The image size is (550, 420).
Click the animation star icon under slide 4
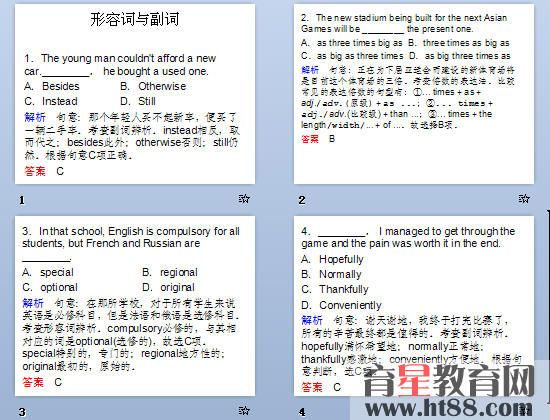[525, 410]
